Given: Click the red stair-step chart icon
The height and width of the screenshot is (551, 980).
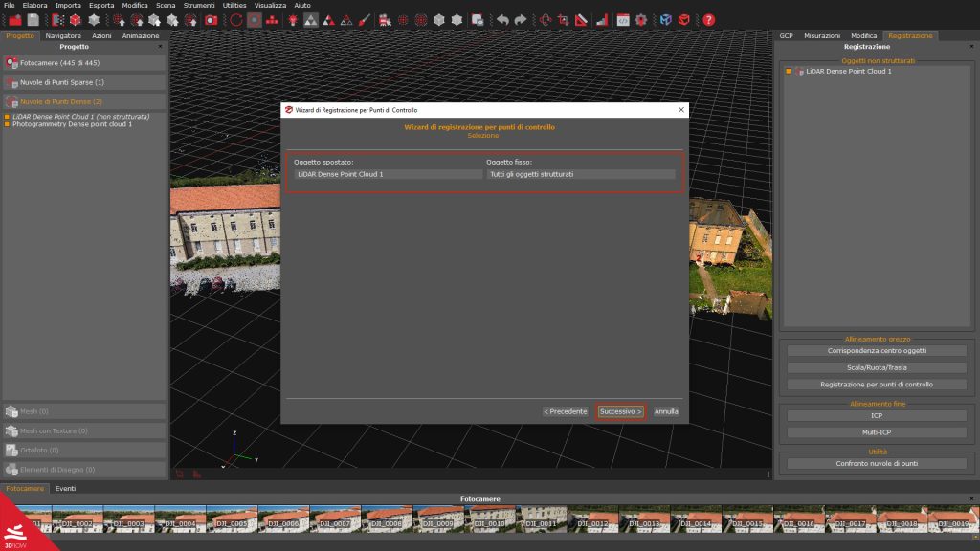Looking at the screenshot, I should [601, 20].
